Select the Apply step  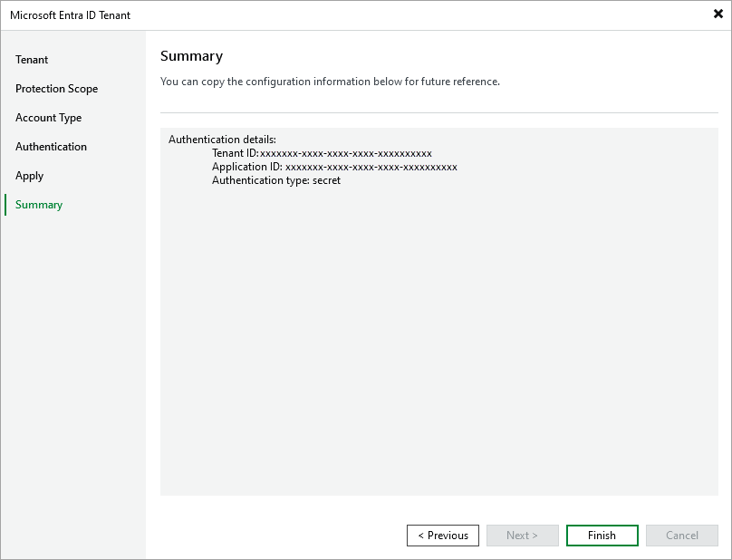29,176
